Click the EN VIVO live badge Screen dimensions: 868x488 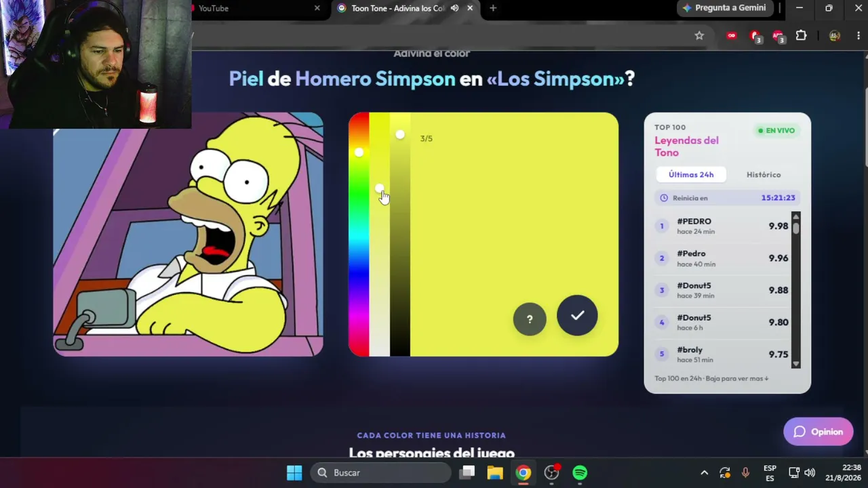point(776,131)
